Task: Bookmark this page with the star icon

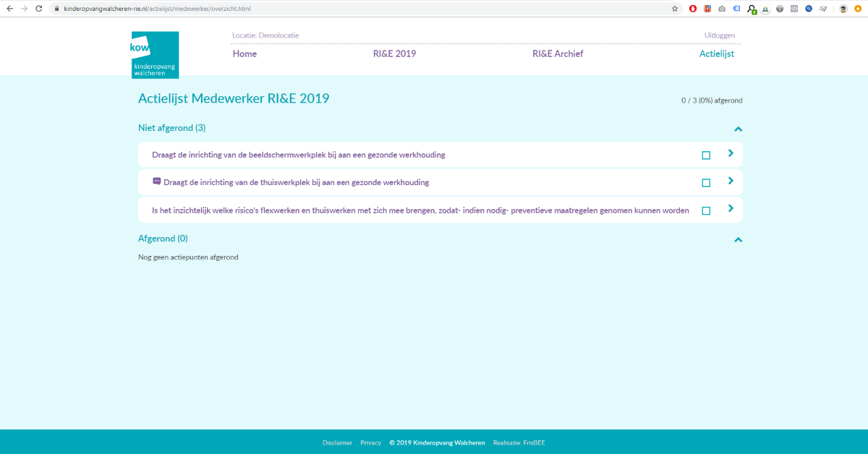Action: [675, 9]
